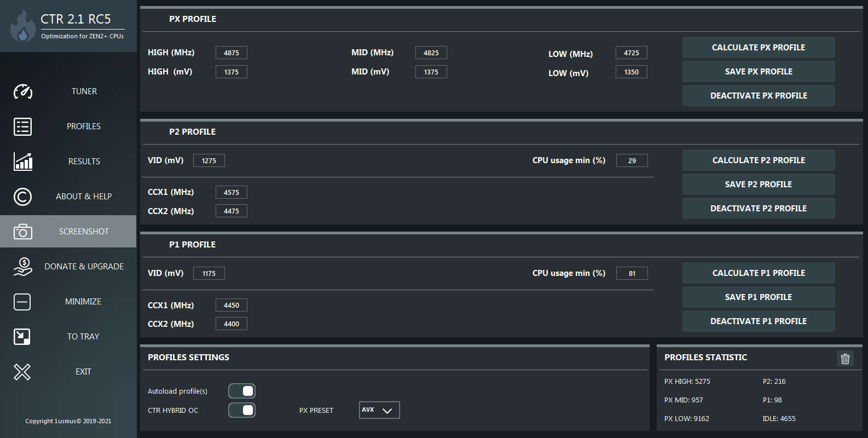The width and height of the screenshot is (868, 438).
Task: Click the To Tray arrow icon
Action: [x=22, y=337]
